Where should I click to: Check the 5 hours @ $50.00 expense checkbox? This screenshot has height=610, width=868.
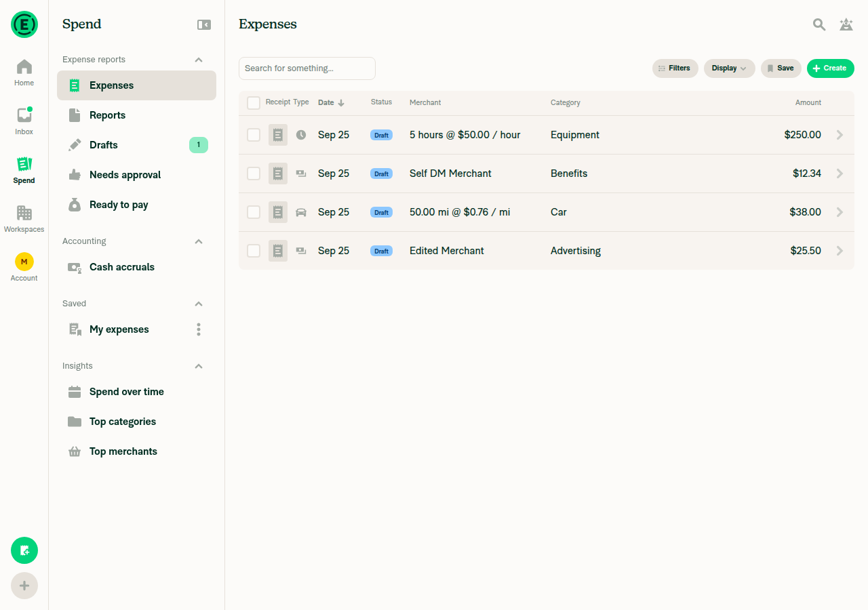254,135
